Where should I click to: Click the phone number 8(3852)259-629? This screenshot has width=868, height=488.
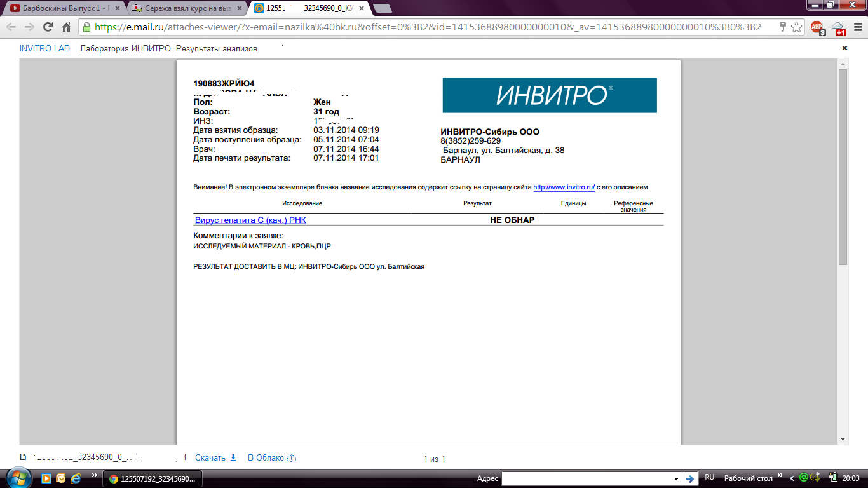coord(470,141)
